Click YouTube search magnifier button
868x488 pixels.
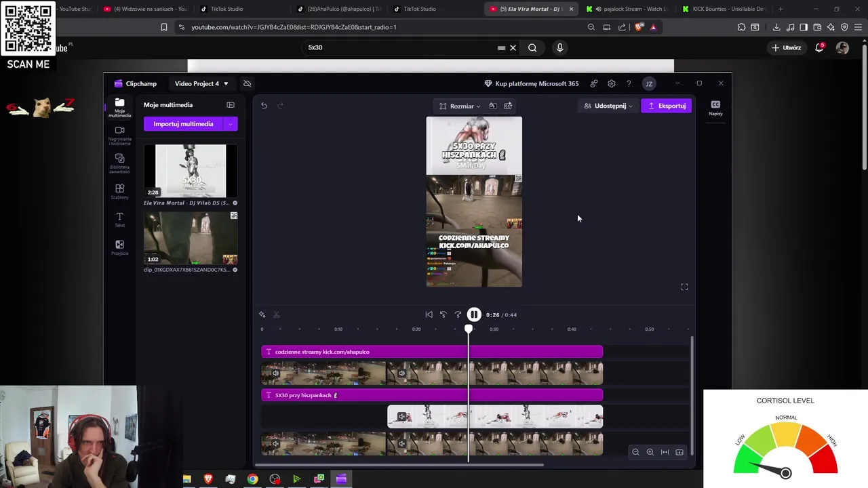click(532, 47)
